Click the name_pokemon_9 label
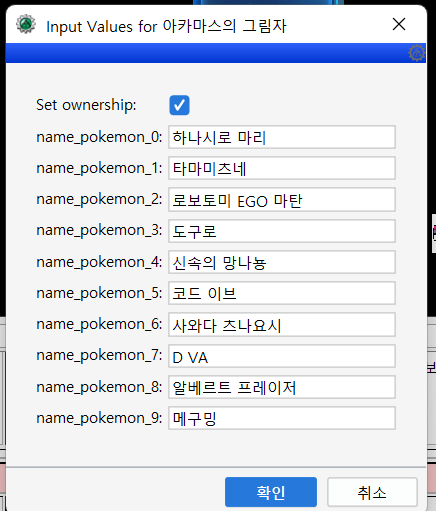This screenshot has height=511, width=436. pos(99,418)
